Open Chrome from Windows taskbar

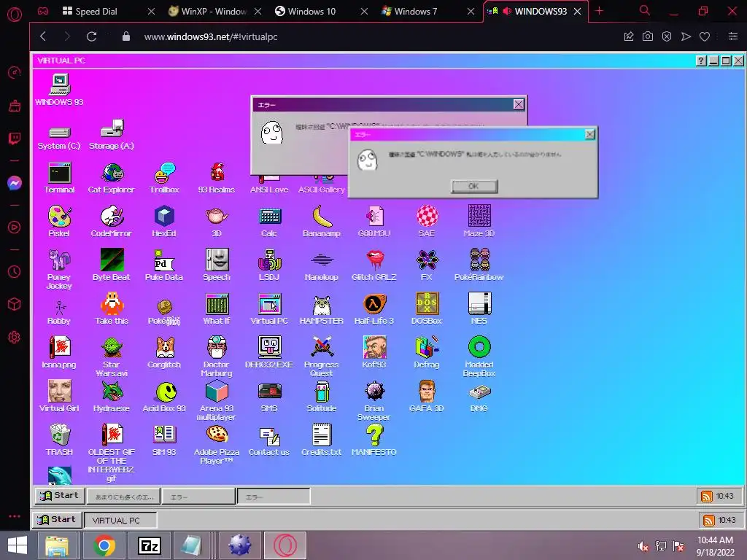pos(104,545)
